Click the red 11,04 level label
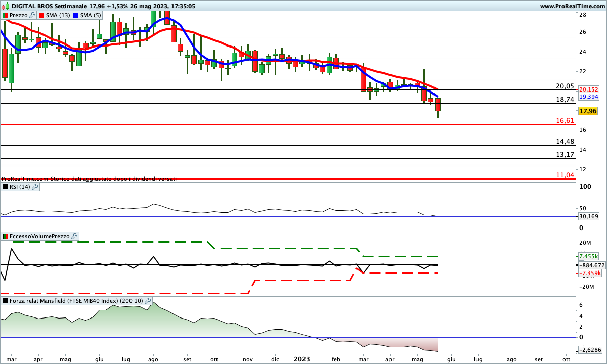Image resolution: width=607 pixels, height=364 pixels. [565, 175]
